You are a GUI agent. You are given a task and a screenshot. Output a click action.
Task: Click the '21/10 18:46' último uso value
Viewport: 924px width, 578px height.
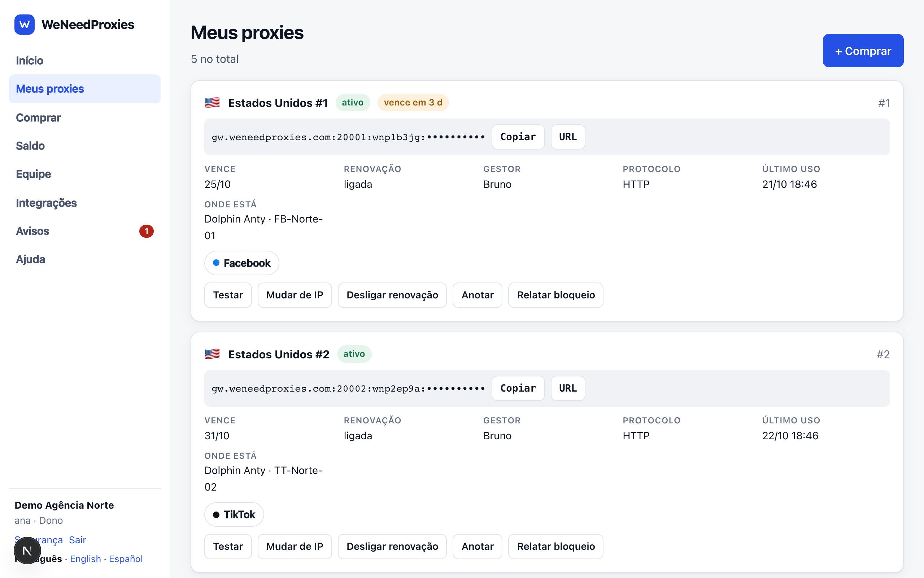(790, 184)
